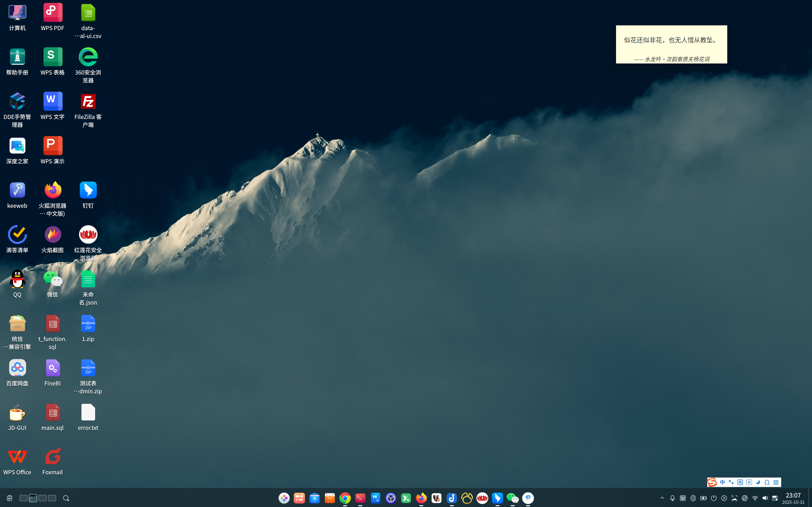Expand the hidden system tray arrow
This screenshot has width=812, height=507.
tap(662, 498)
